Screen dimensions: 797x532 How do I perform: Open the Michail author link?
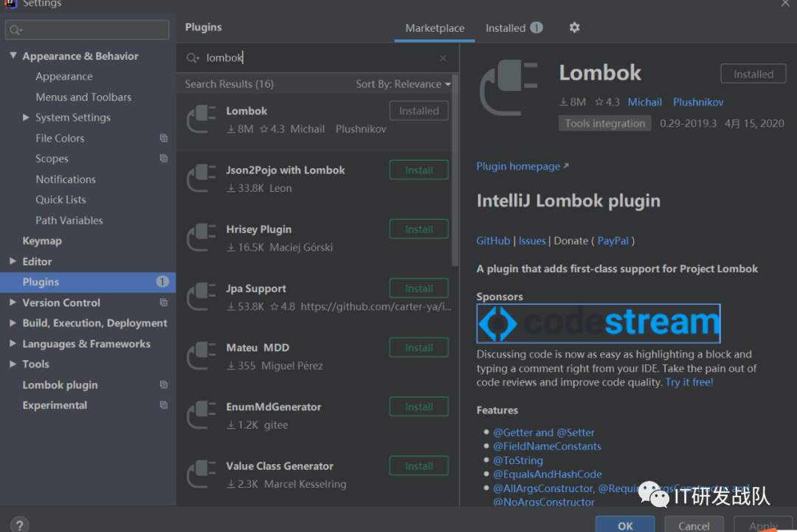(644, 102)
